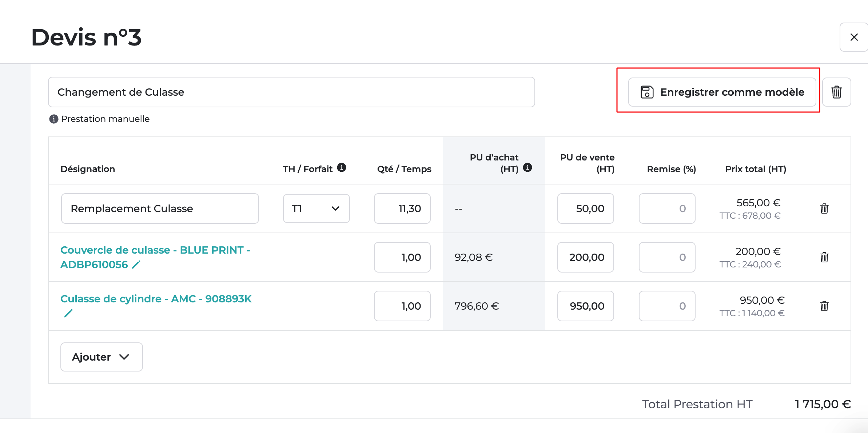This screenshot has height=433, width=868.
Task: Expand the Ajouter dropdown
Action: pyautogui.click(x=101, y=357)
